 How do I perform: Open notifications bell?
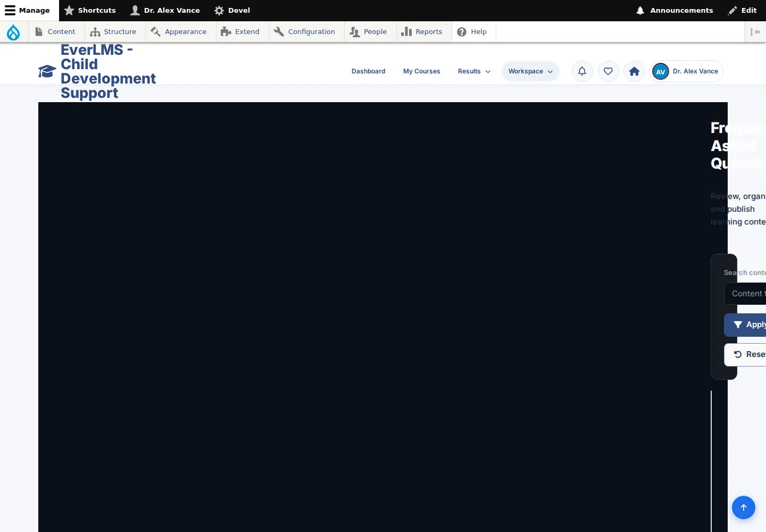tap(582, 71)
